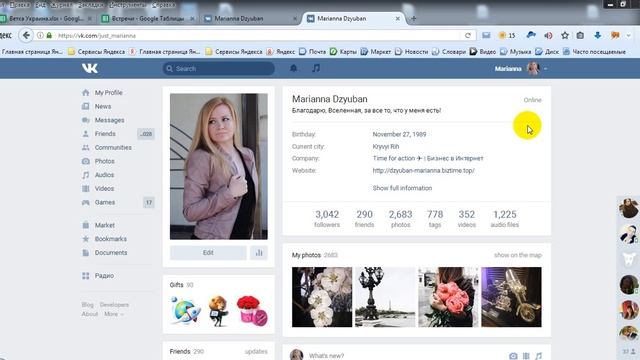Click the Kryvyi Rih city link
The image size is (640, 360).
[x=386, y=147]
